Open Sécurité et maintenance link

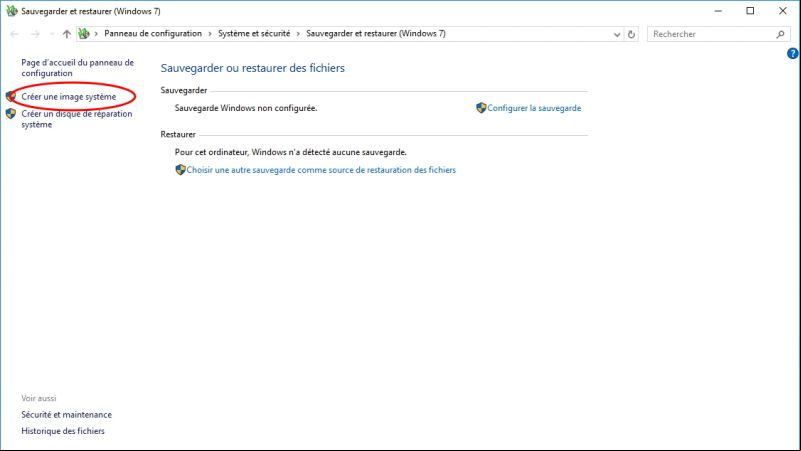pyautogui.click(x=66, y=414)
